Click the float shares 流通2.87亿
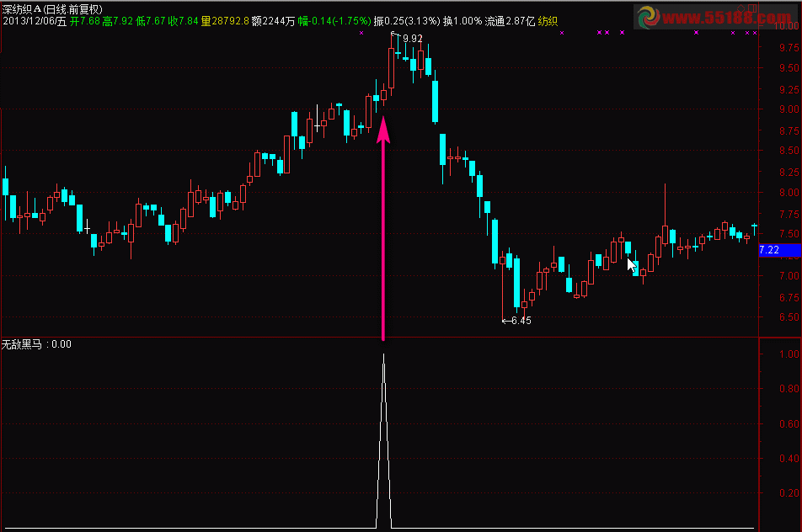Screen dimensions: 802x532 point(510,21)
